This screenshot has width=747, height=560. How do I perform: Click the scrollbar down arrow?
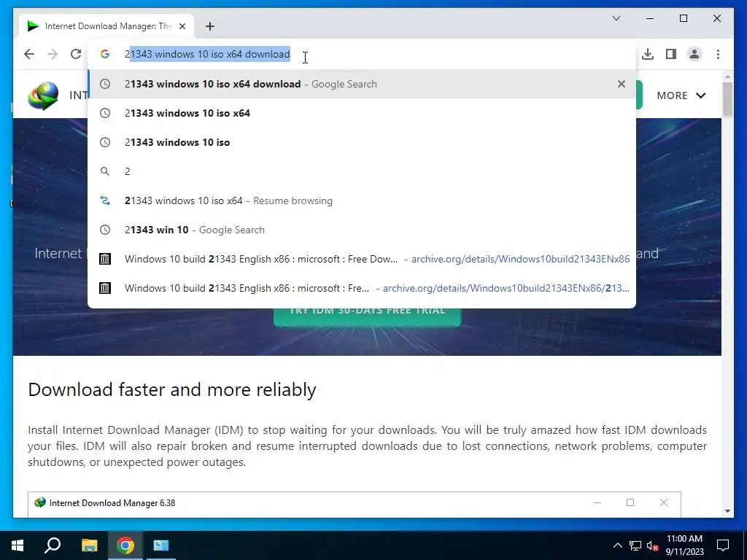click(x=727, y=511)
